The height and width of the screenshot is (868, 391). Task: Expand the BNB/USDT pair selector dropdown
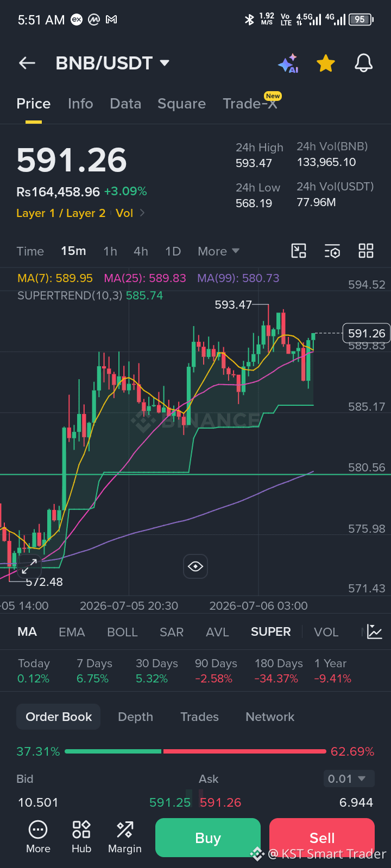tap(165, 63)
